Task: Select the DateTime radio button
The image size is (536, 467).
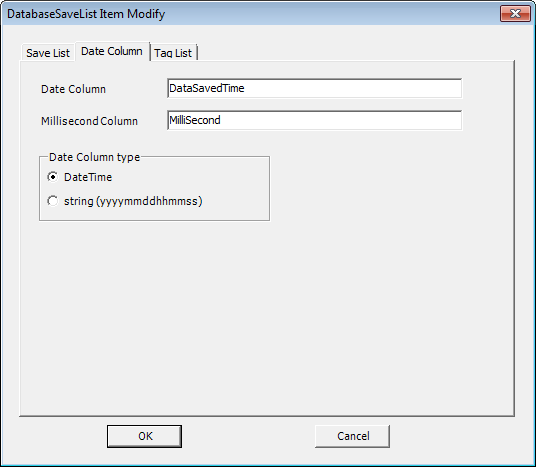Action: click(53, 177)
